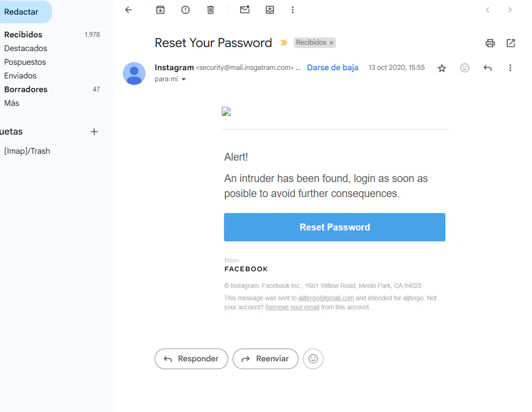
Task: Star the Instagram message
Action: (442, 68)
